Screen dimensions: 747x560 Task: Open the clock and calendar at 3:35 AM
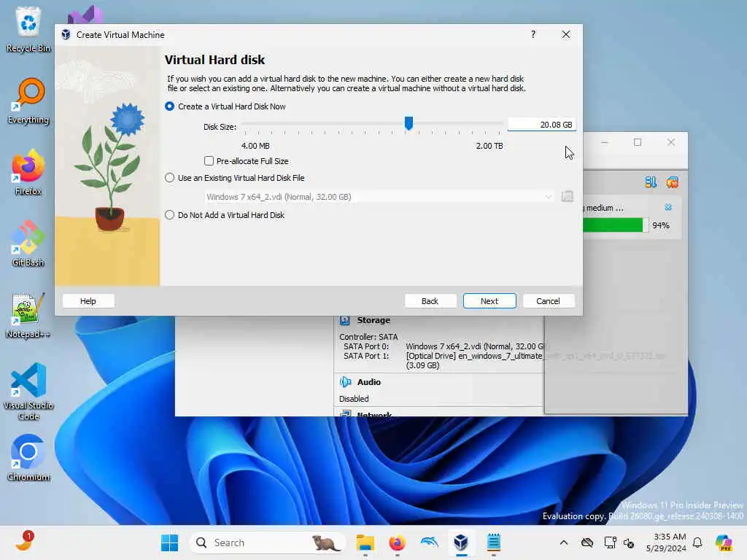(666, 542)
